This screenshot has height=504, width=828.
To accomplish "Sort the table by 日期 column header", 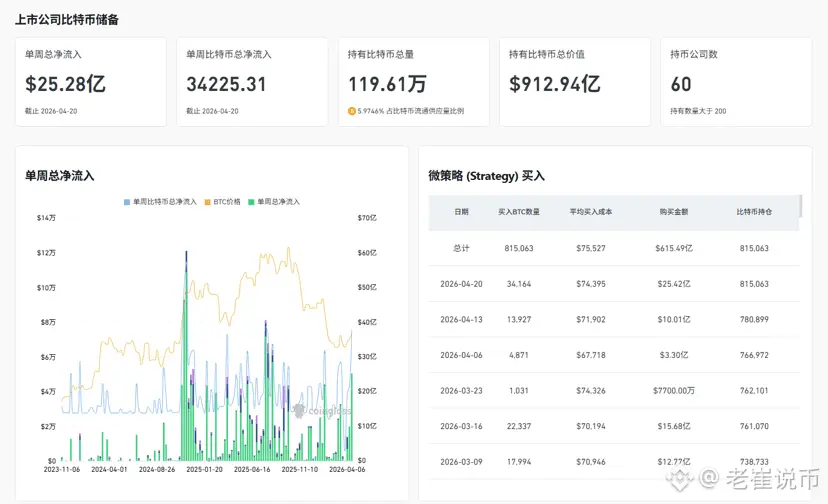I will click(x=461, y=212).
